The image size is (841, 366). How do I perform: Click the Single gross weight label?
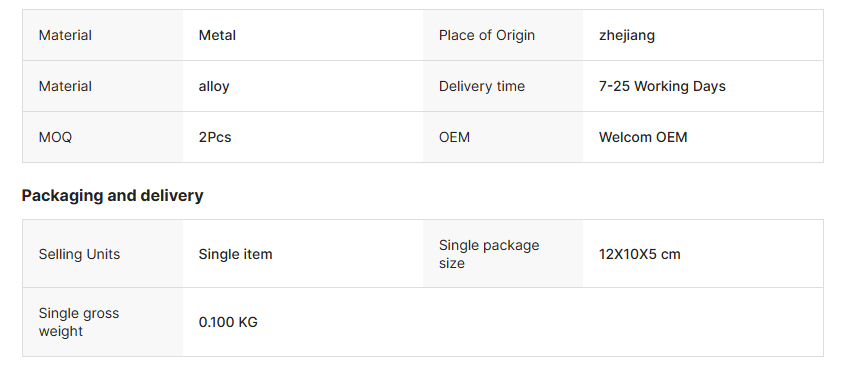[78, 322]
